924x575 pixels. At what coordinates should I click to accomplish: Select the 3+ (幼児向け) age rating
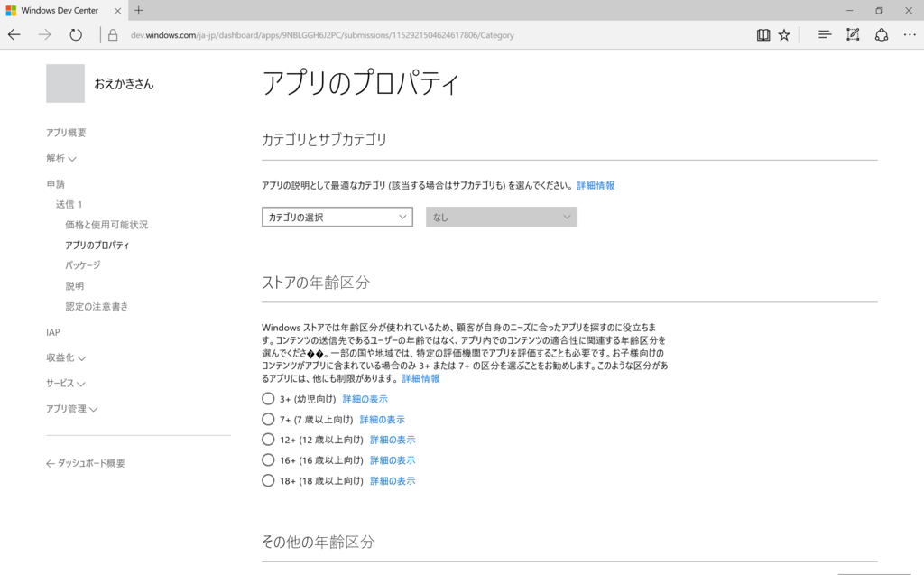tap(268, 399)
